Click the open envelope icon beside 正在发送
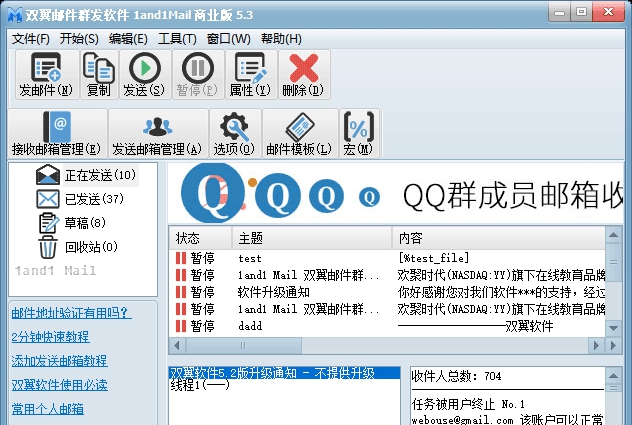 (48, 175)
